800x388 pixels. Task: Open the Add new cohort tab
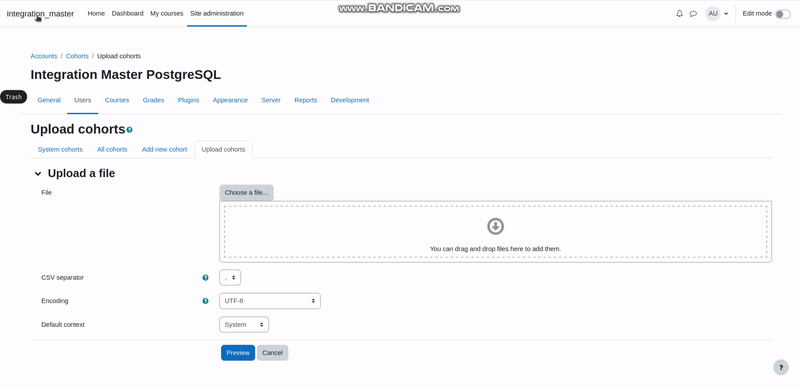[164, 150]
